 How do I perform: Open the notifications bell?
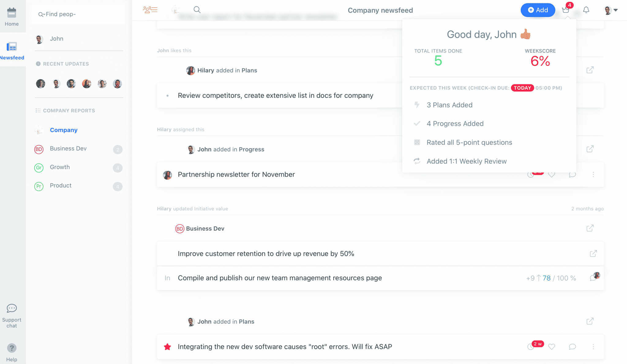tap(586, 10)
